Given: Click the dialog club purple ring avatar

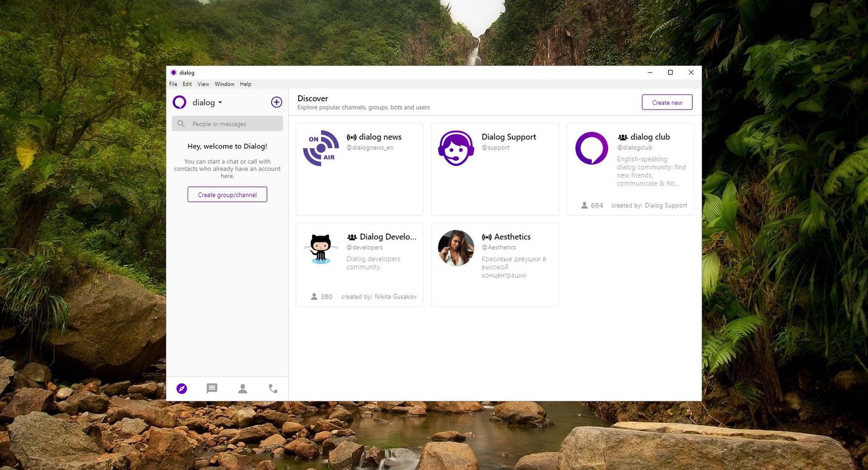Looking at the screenshot, I should pyautogui.click(x=591, y=148).
